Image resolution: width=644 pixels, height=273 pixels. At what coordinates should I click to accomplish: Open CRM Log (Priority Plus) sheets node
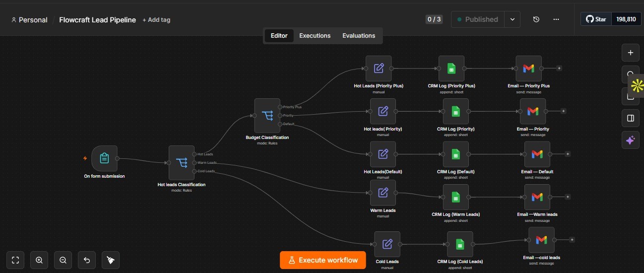(x=451, y=68)
